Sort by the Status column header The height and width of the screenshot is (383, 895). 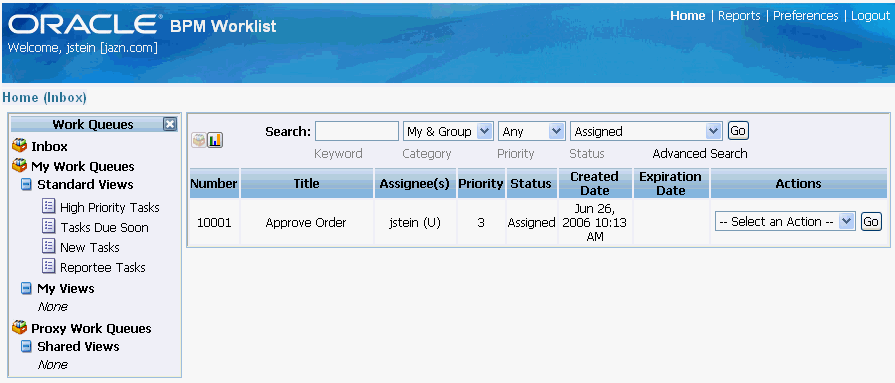click(x=531, y=183)
